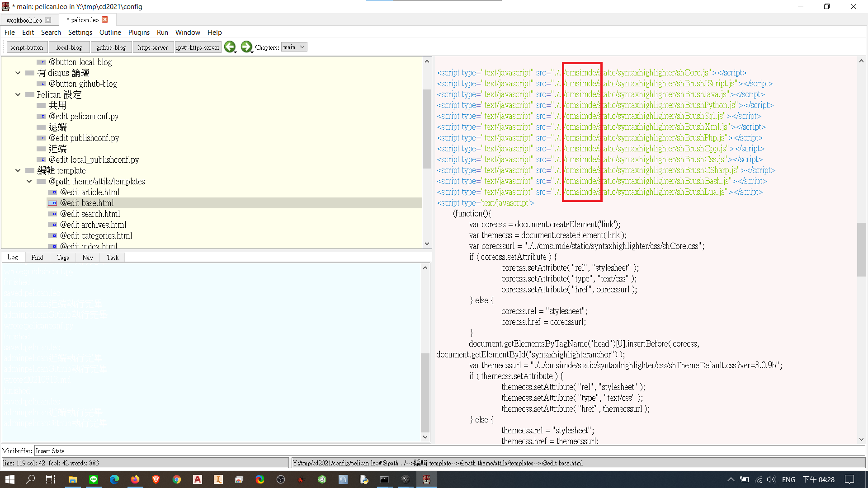Open the command prompt taskbar icon
The image size is (868, 488).
pyautogui.click(x=385, y=479)
